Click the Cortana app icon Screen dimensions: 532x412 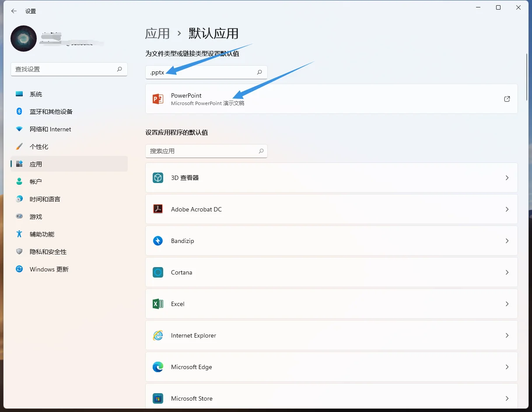(157, 272)
